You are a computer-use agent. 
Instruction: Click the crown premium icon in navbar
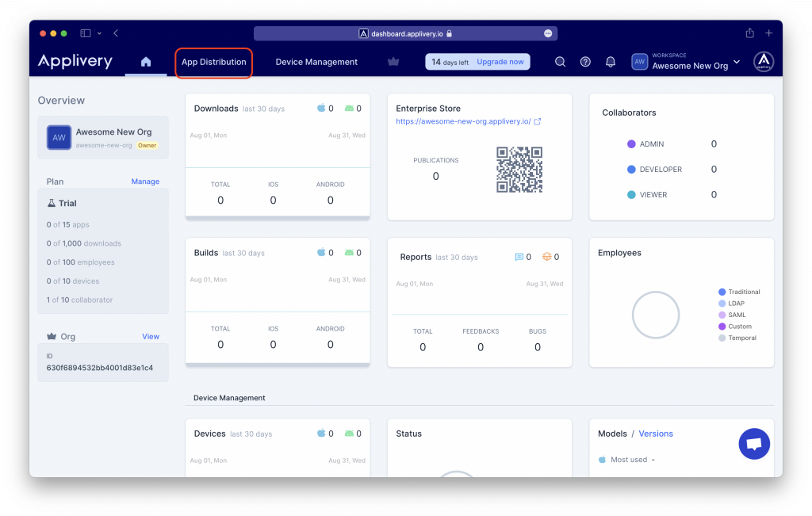point(393,62)
